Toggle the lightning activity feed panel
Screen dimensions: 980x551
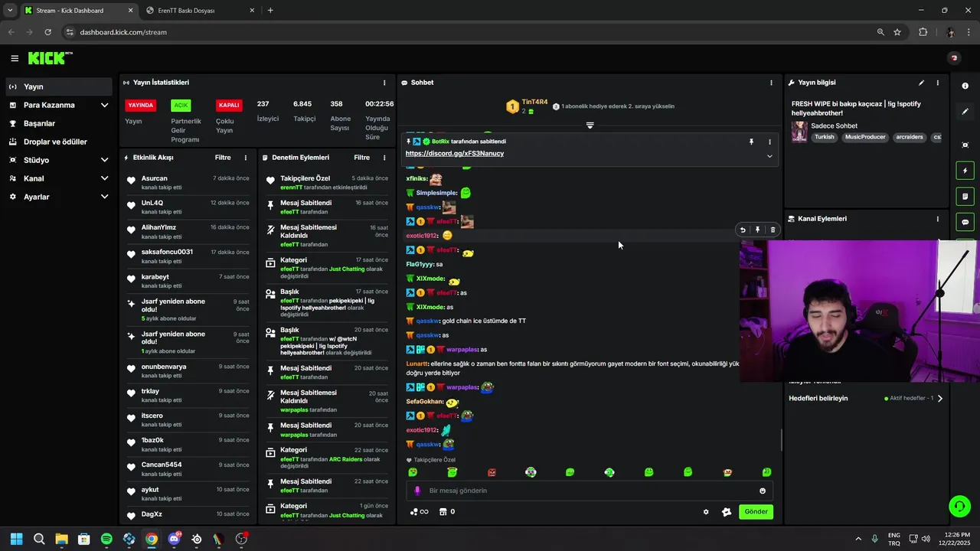965,171
